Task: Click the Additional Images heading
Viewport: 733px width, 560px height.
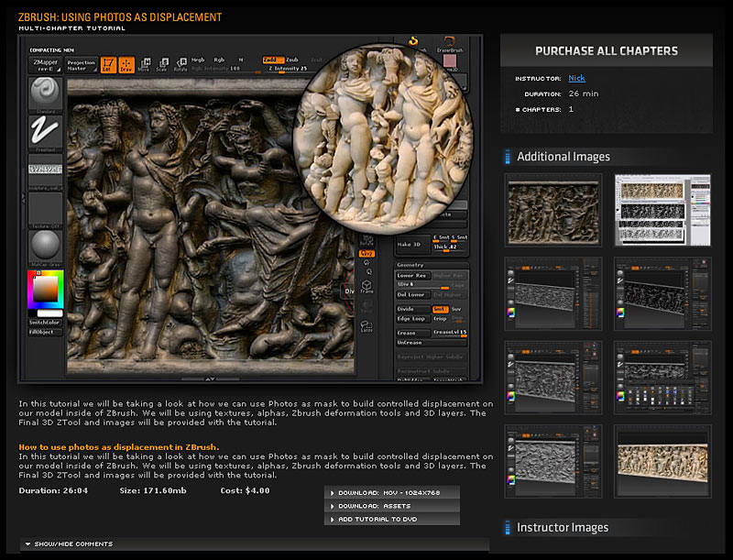Action: coord(563,157)
